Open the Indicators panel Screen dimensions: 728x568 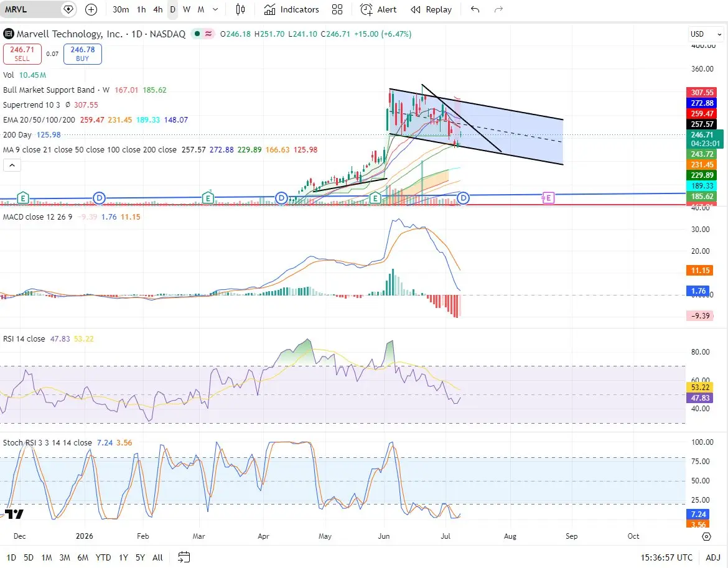tap(292, 9)
